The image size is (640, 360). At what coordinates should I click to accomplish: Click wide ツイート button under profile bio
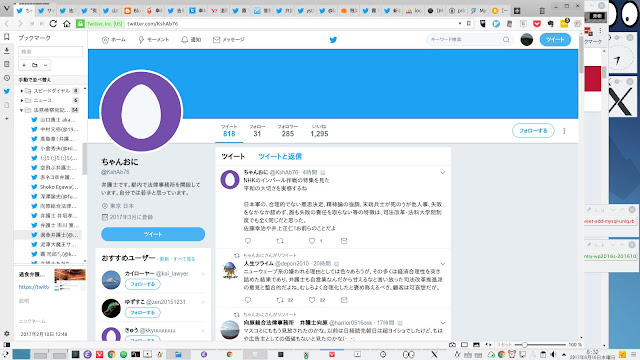(153, 234)
